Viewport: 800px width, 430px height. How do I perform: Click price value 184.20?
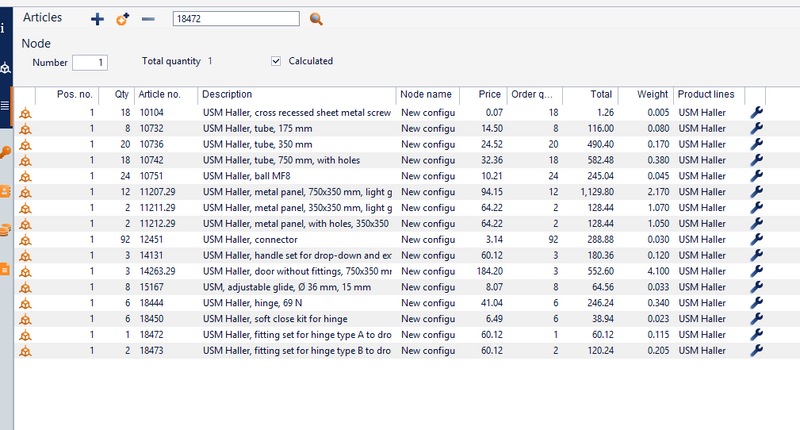point(490,271)
